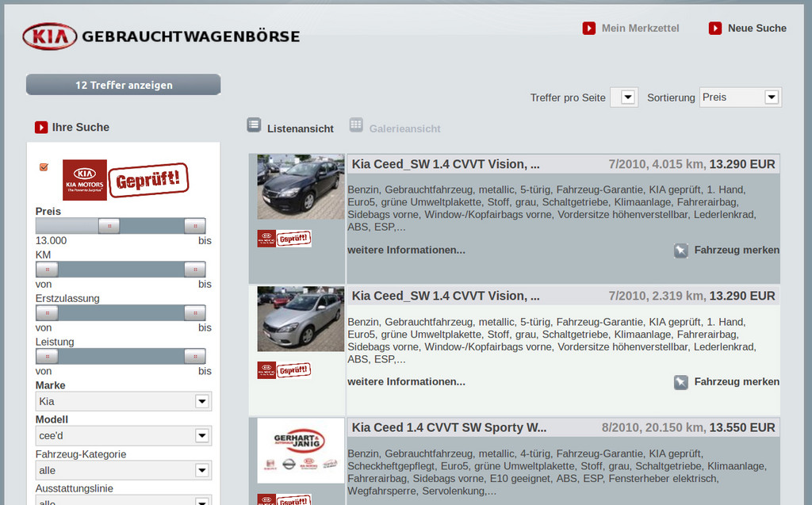
Task: Click the Geprüft badge under the black Ceed_SW photo
Action: coord(285,239)
